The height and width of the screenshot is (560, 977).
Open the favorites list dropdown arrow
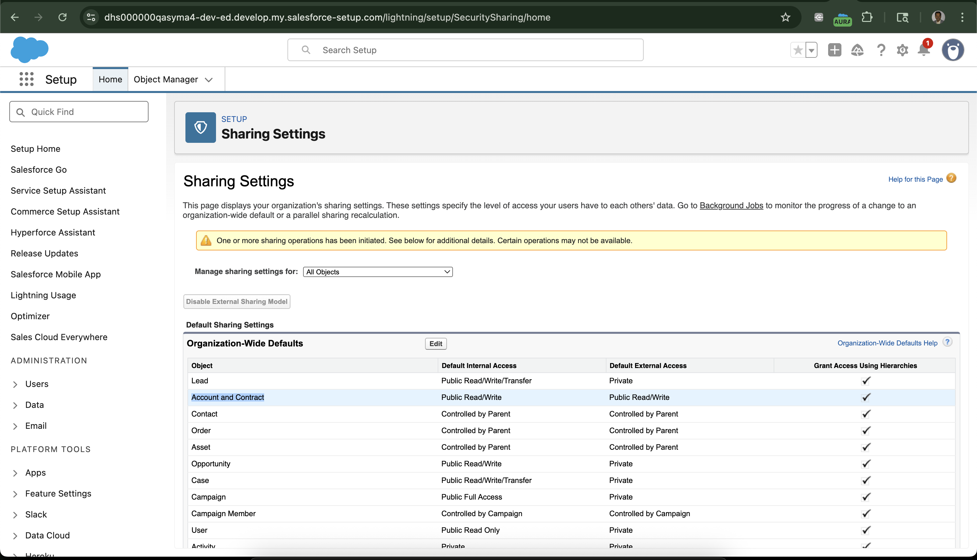coord(811,50)
